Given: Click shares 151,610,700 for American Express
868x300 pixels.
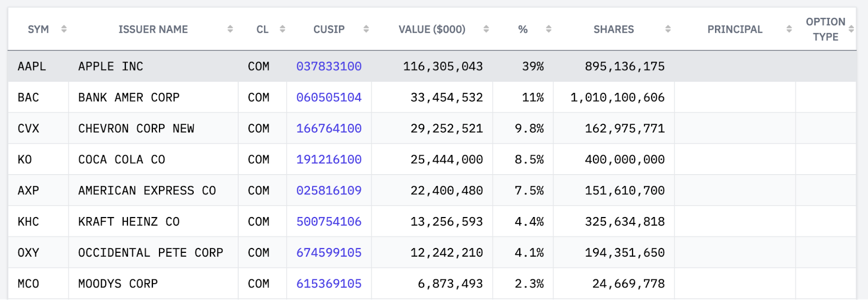Looking at the screenshot, I should (x=624, y=190).
